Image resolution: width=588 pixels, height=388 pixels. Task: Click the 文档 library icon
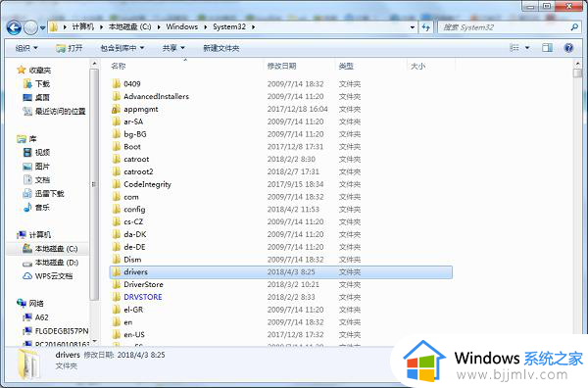point(27,179)
